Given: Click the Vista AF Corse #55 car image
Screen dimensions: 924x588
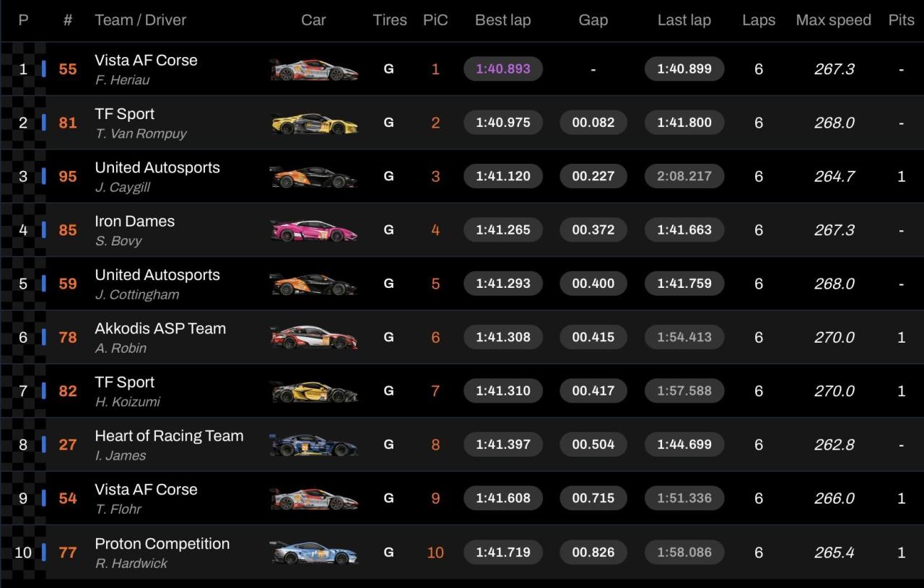Looking at the screenshot, I should (313, 69).
